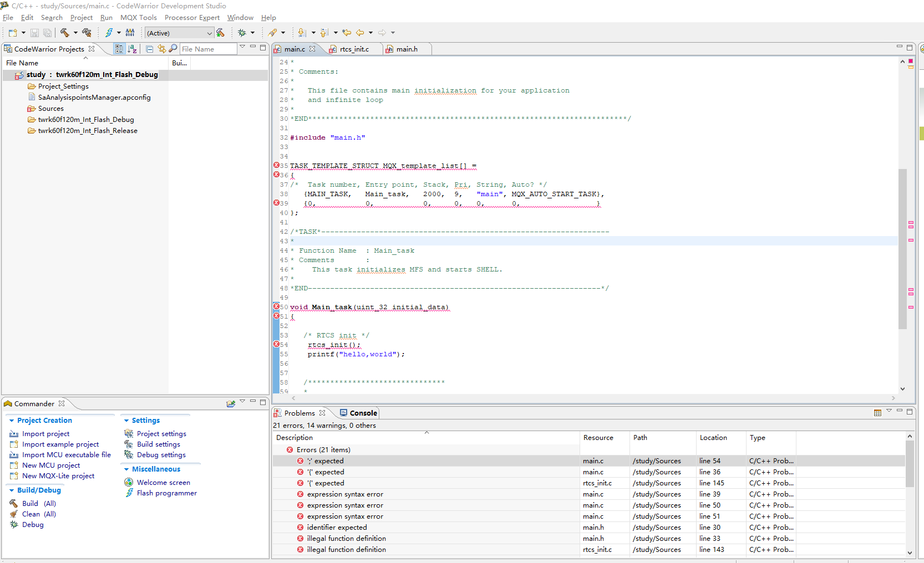Collapse the Project Creation section
This screenshot has height=563, width=924.
pos(12,421)
